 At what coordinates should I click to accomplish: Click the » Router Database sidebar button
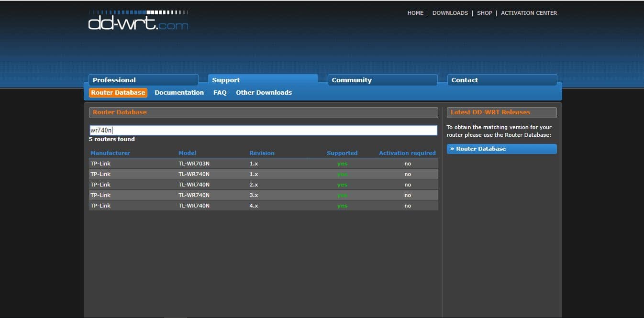coord(502,149)
